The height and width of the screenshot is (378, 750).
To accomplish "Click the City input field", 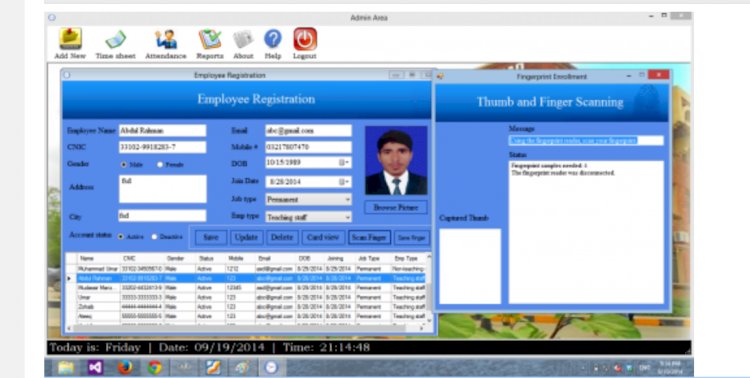I will coord(162,216).
